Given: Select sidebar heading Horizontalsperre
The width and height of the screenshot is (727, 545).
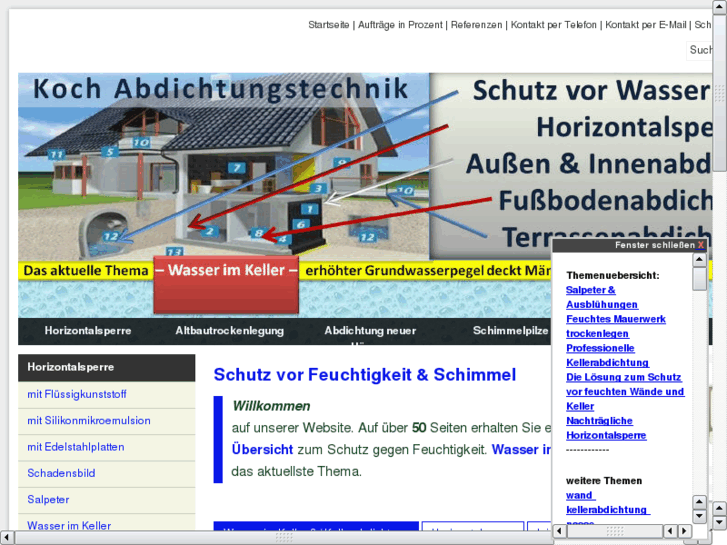Looking at the screenshot, I should (x=107, y=367).
